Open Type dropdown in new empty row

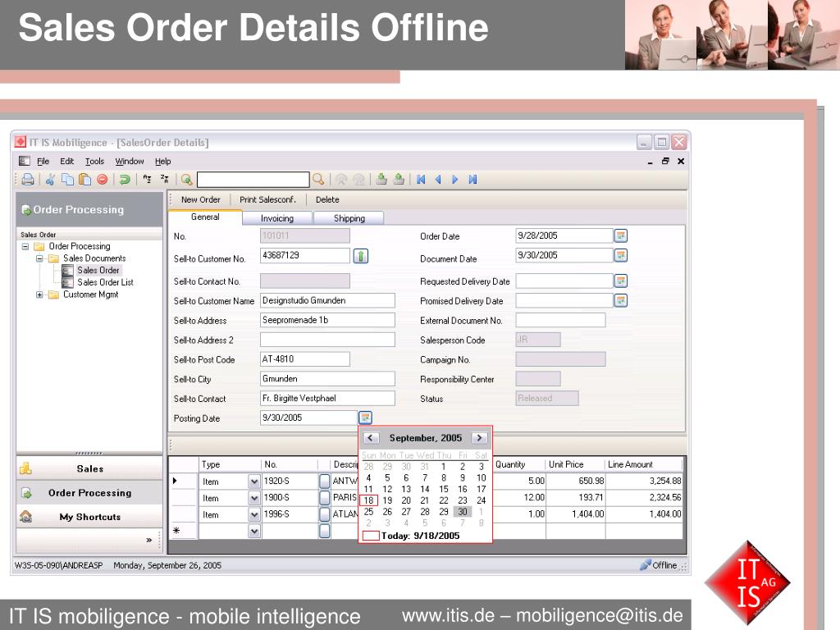pos(254,531)
